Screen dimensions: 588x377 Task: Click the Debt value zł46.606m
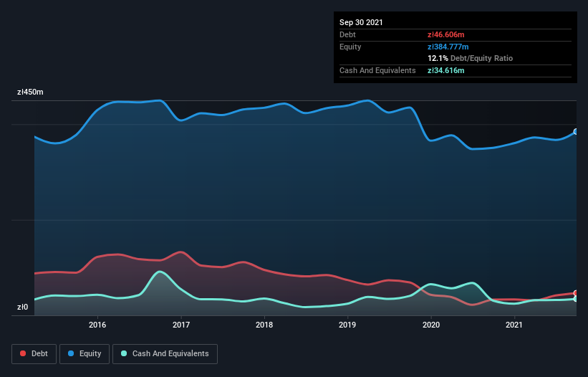point(446,35)
